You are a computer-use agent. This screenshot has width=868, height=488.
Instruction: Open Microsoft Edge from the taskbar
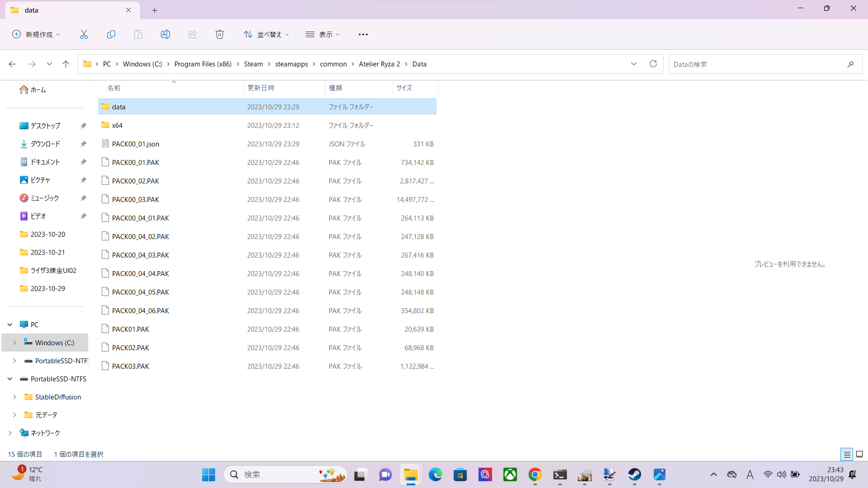click(435, 474)
